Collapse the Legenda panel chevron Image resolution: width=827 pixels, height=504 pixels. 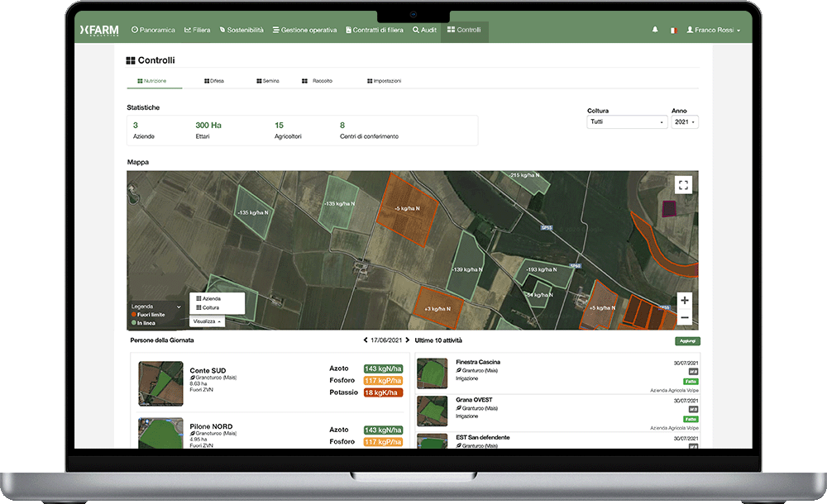179,307
